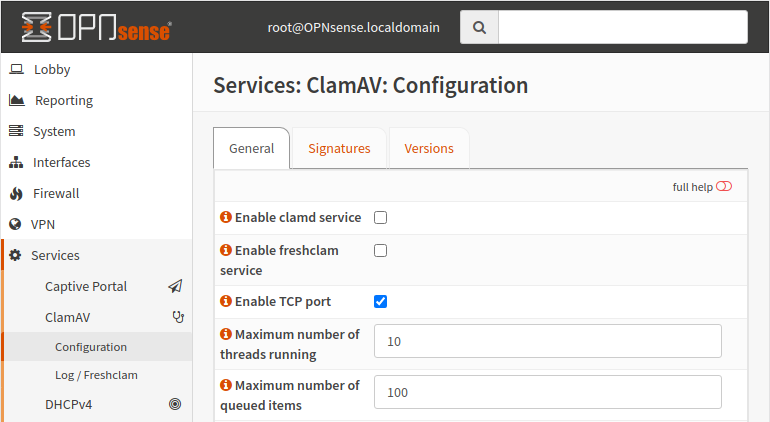Viewport: 770px width, 422px height.
Task: Check the Enable freshclam service box
Action: click(380, 251)
